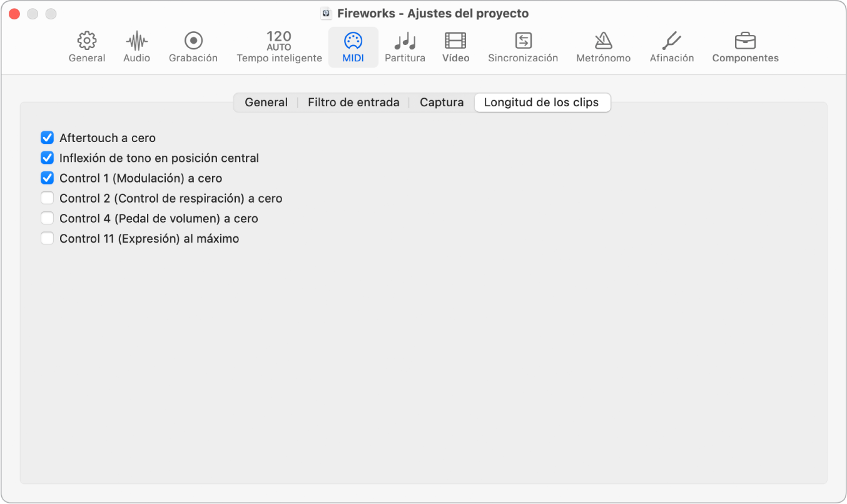Viewport: 847px width, 504px height.
Task: Open the Vídeo settings pane
Action: tap(455, 45)
